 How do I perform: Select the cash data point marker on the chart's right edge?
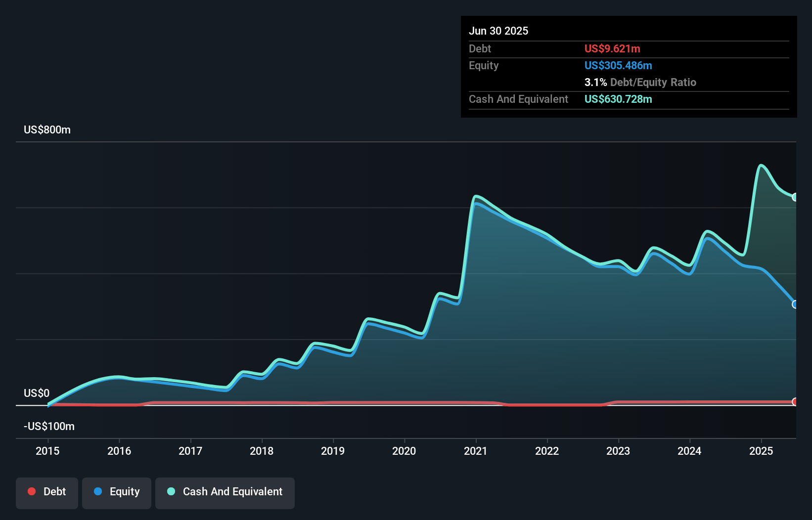click(795, 197)
